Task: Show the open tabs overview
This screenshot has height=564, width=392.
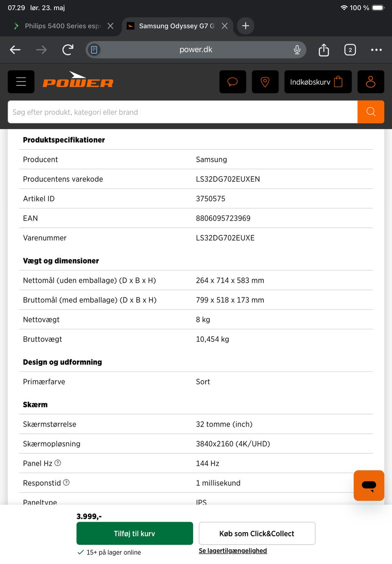Action: [350, 50]
